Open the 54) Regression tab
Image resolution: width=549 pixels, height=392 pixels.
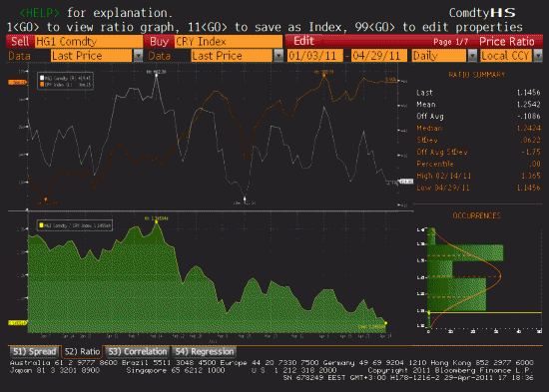(204, 351)
